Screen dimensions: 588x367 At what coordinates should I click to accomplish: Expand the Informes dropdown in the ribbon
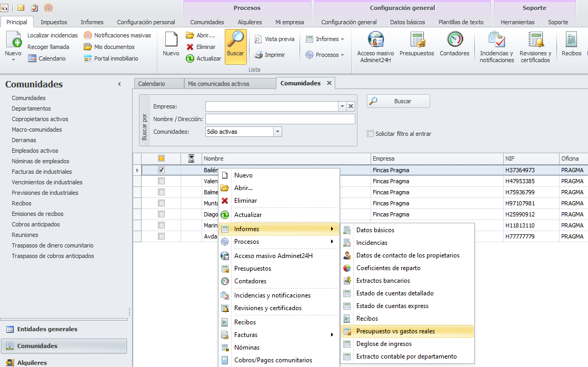(x=330, y=39)
